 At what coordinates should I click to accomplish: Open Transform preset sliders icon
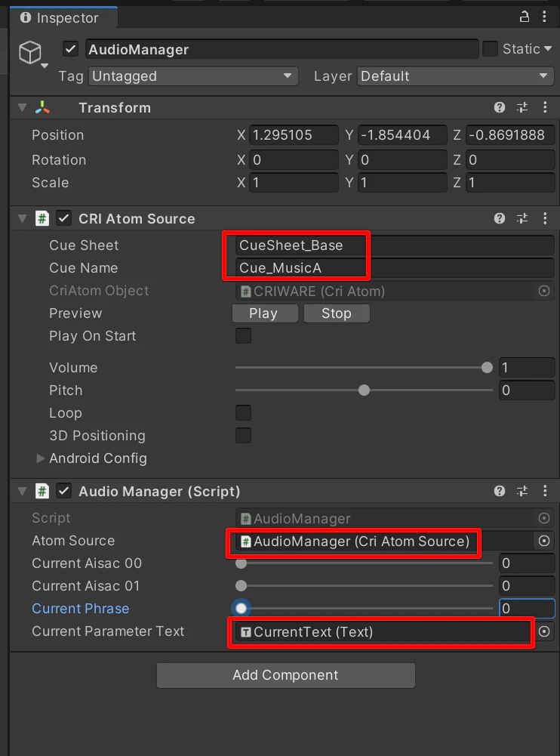[x=522, y=107]
